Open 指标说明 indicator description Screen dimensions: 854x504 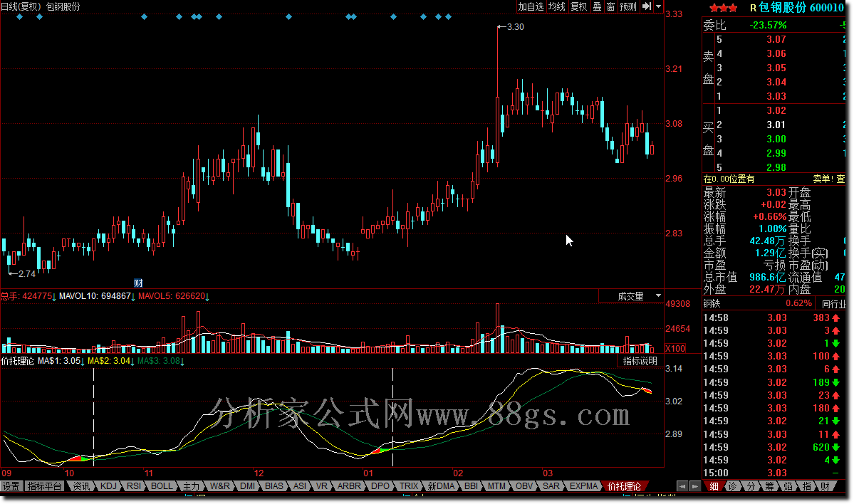[640, 361]
